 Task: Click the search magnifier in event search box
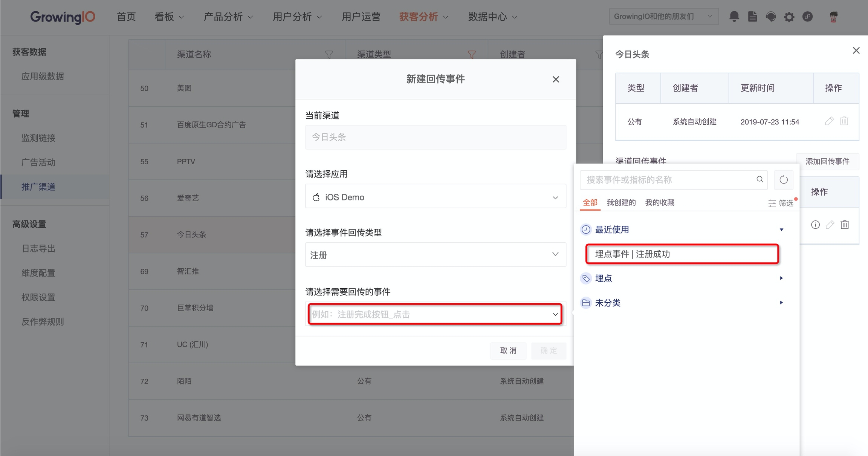pyautogui.click(x=759, y=179)
